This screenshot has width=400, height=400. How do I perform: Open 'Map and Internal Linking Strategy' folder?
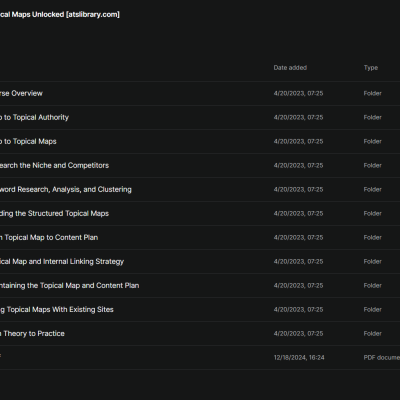[62, 261]
